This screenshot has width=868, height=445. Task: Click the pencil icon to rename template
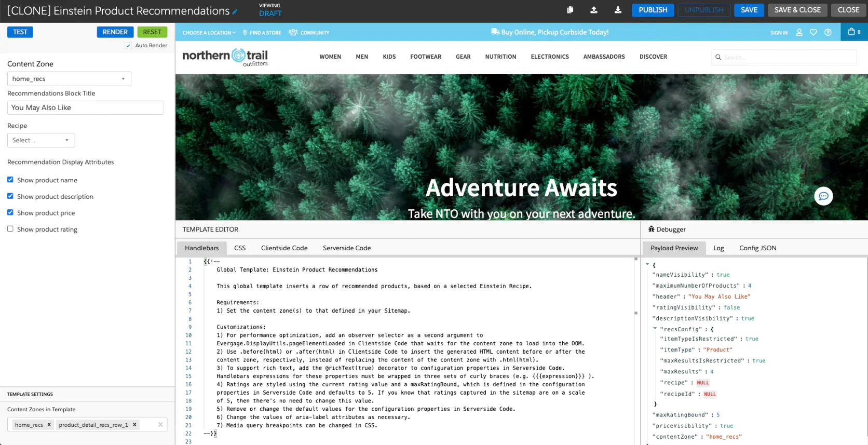[235, 11]
